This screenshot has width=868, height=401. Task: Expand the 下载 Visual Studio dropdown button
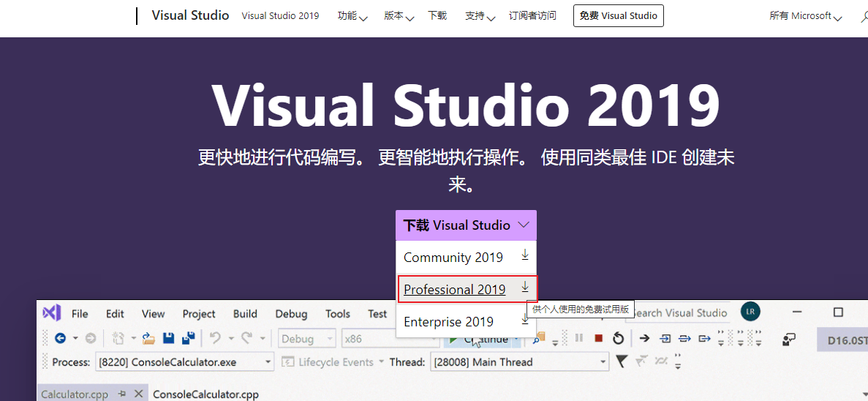pyautogui.click(x=466, y=225)
